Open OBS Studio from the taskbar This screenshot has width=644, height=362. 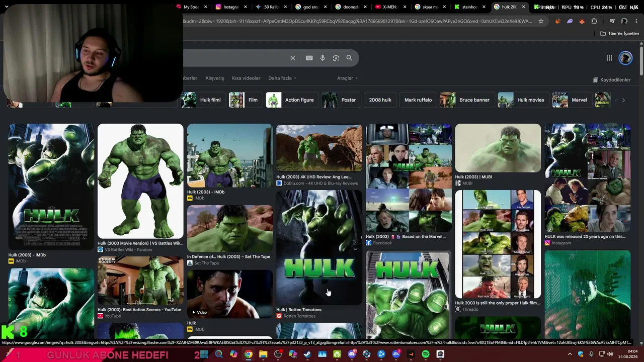click(278, 354)
